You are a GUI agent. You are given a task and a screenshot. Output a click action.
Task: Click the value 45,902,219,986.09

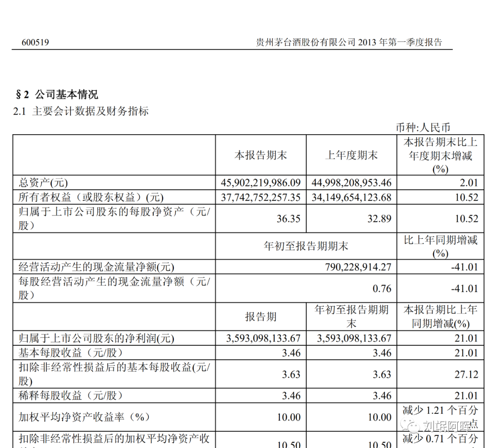point(261,183)
